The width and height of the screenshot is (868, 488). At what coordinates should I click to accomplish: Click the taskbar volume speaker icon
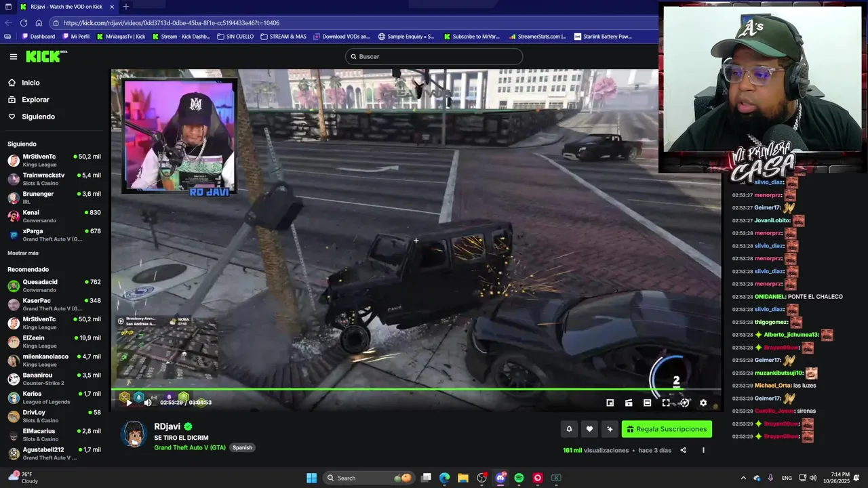[813, 478]
